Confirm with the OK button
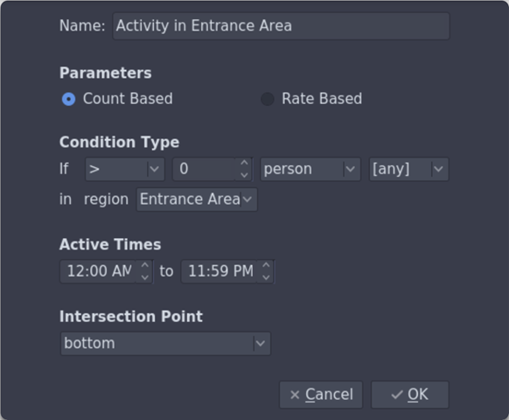The image size is (509, 420). pos(410,395)
